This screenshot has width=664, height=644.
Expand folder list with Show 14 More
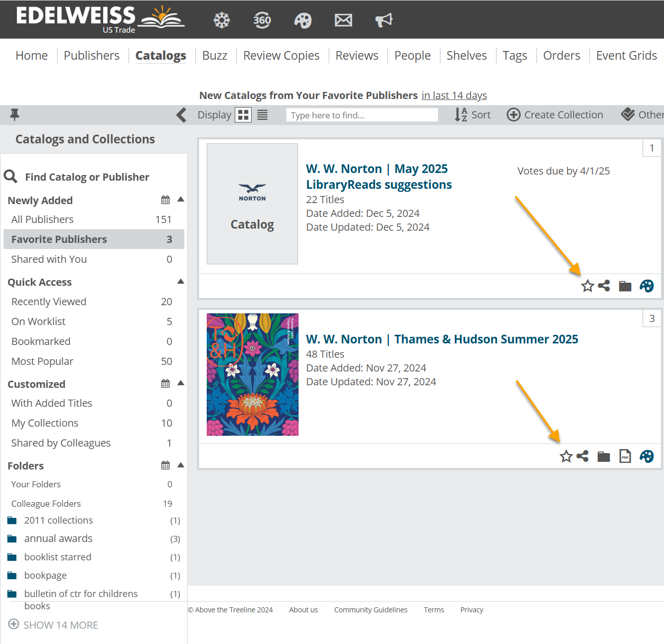[54, 625]
